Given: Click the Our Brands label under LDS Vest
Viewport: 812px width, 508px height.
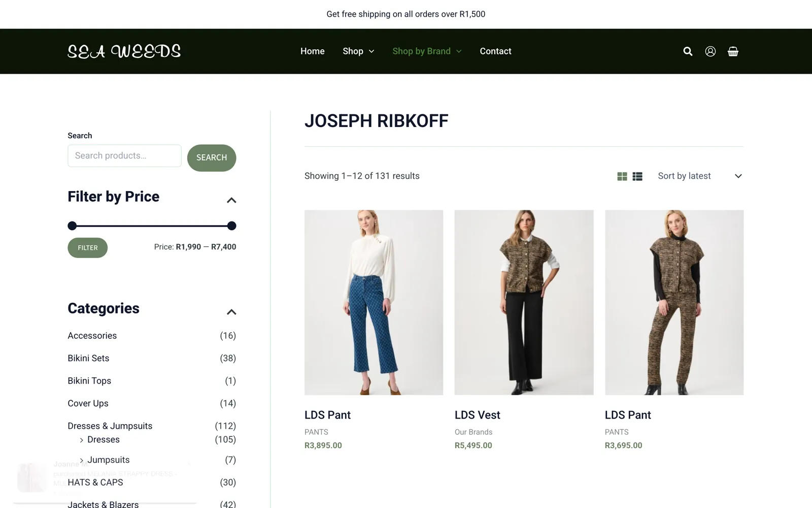Looking at the screenshot, I should (x=473, y=432).
